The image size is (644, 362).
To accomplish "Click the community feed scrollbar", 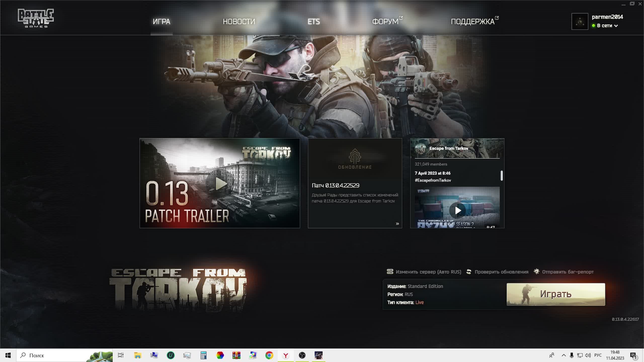I will pos(501,175).
